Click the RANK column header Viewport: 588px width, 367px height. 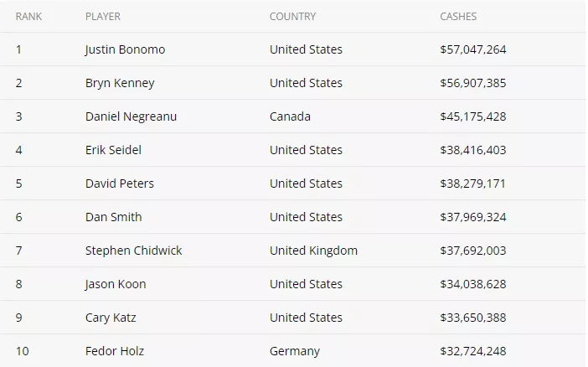coord(28,17)
